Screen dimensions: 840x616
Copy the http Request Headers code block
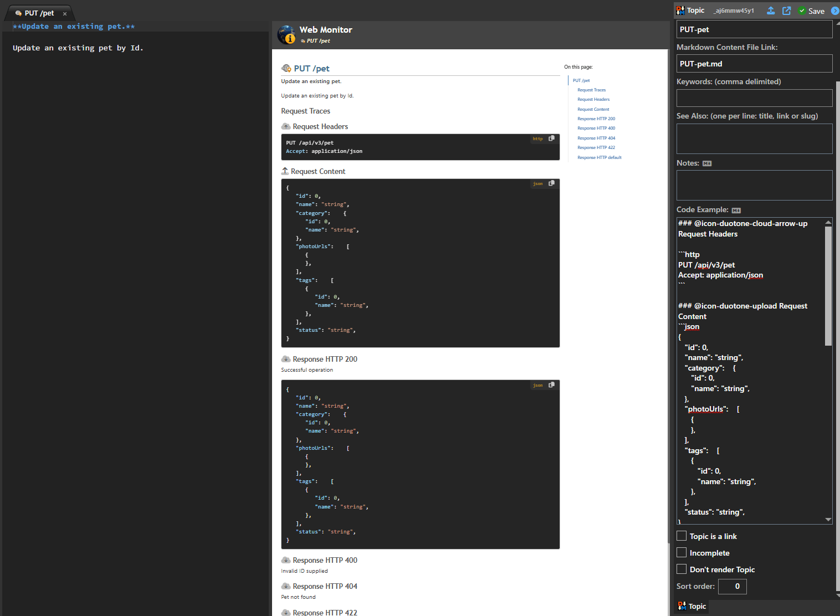pyautogui.click(x=551, y=138)
